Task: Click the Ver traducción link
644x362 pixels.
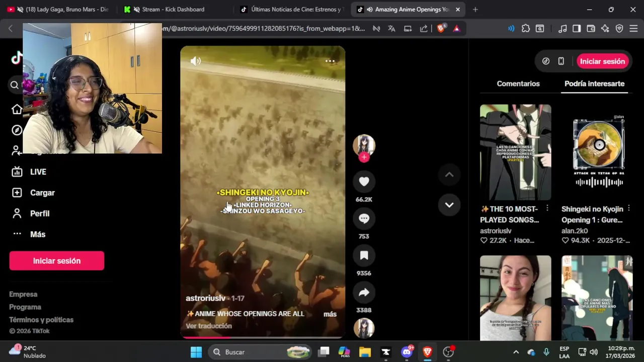Action: pos(209,326)
